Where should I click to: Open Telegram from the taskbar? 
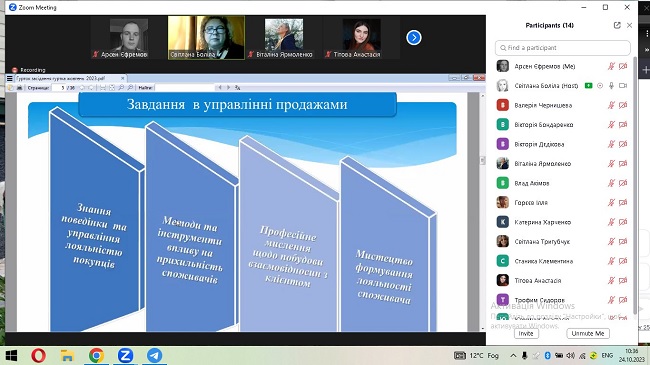[155, 355]
